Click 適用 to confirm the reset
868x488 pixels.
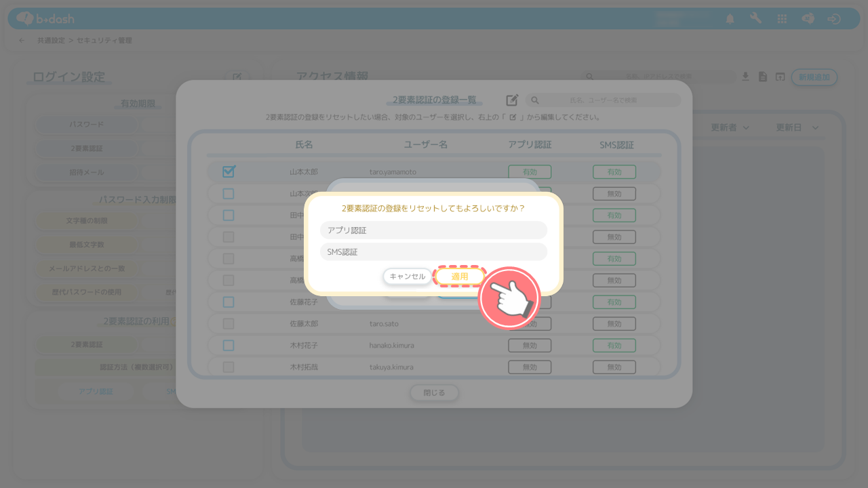click(x=460, y=277)
